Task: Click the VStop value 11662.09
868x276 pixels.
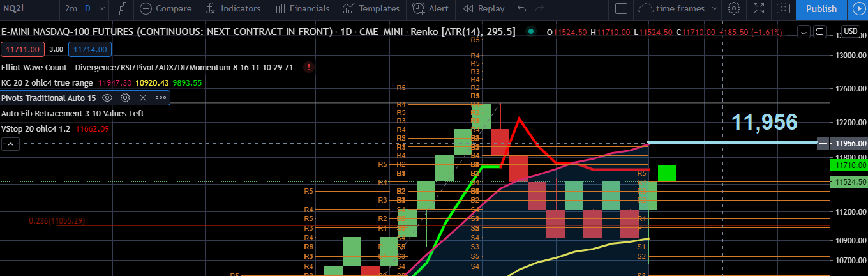Action: point(93,128)
